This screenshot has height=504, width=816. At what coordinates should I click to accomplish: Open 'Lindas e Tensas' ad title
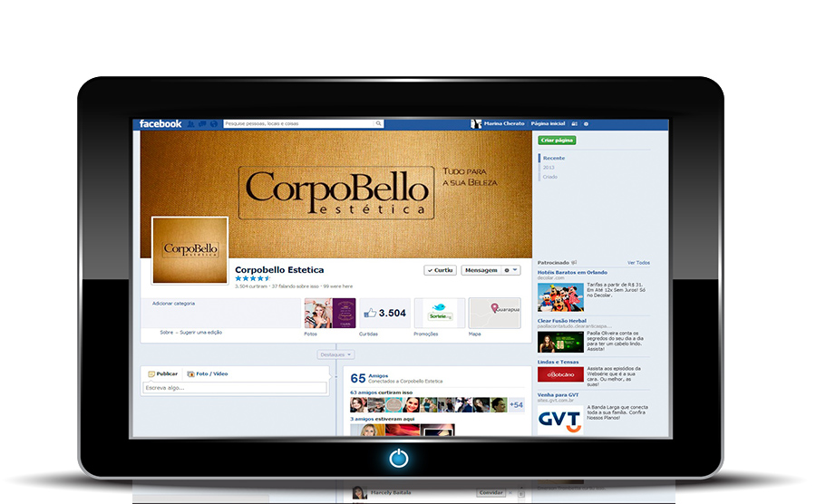coord(558,362)
